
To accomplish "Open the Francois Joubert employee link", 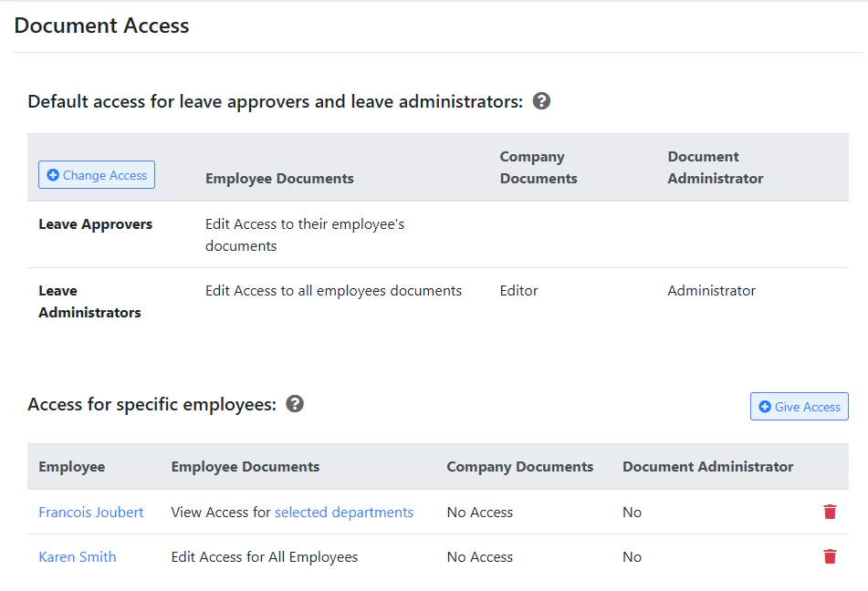I will [90, 512].
